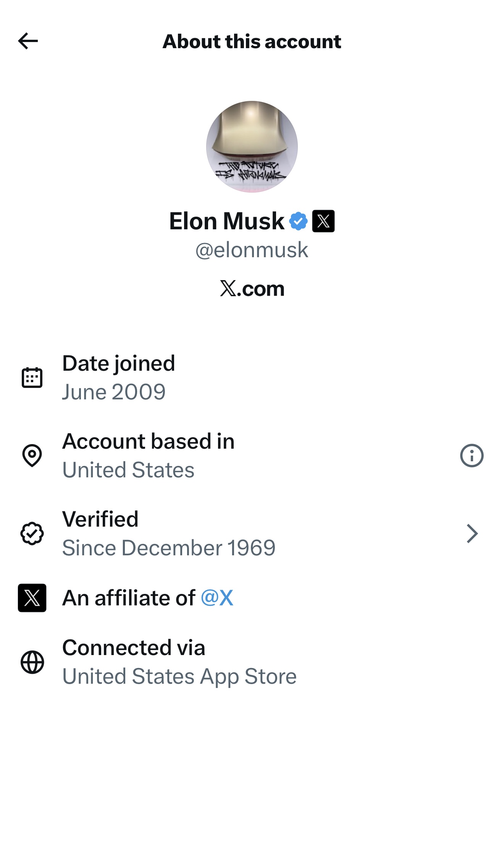This screenshot has width=504, height=845.
Task: Tap the black X logo affiliate icon
Action: click(32, 598)
